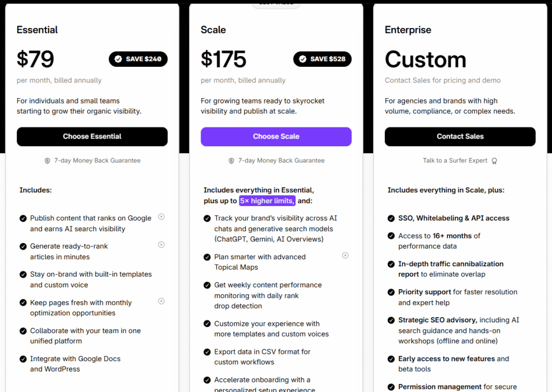Click the SAVE $528 badge

point(322,59)
